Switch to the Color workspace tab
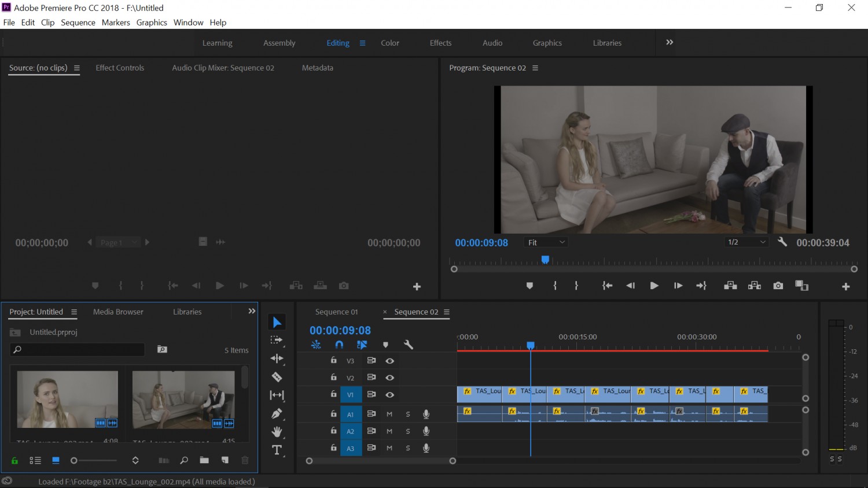 coord(390,43)
